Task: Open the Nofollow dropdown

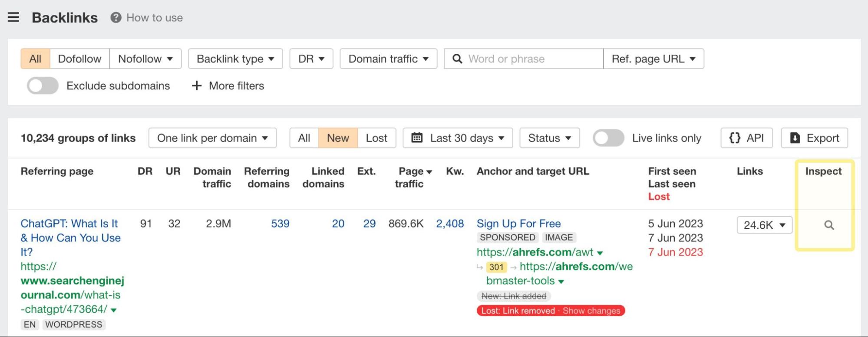Action: pos(145,59)
